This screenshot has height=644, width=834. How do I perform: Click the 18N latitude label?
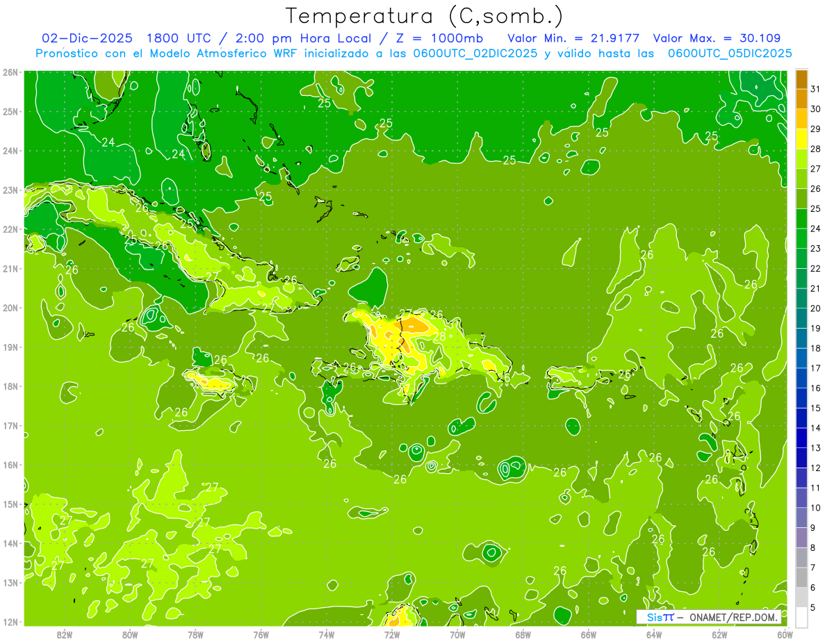[11, 386]
